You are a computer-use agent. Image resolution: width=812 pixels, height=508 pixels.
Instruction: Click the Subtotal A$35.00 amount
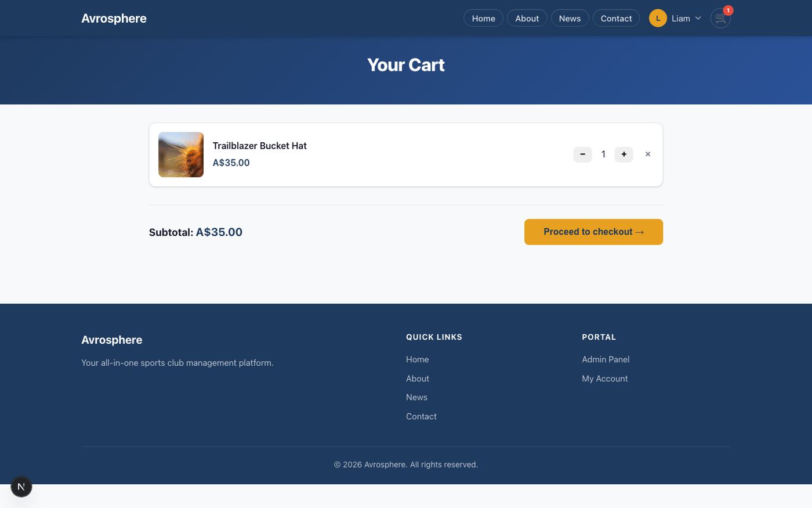(219, 232)
